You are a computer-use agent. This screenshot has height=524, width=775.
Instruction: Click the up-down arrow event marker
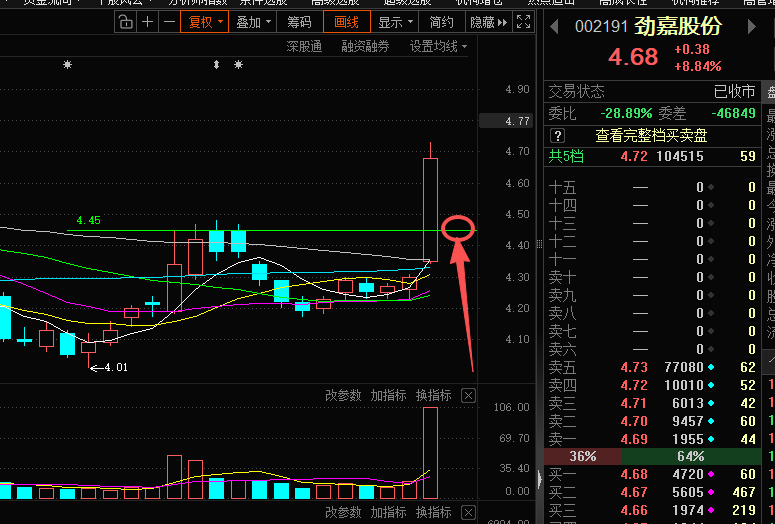point(216,64)
